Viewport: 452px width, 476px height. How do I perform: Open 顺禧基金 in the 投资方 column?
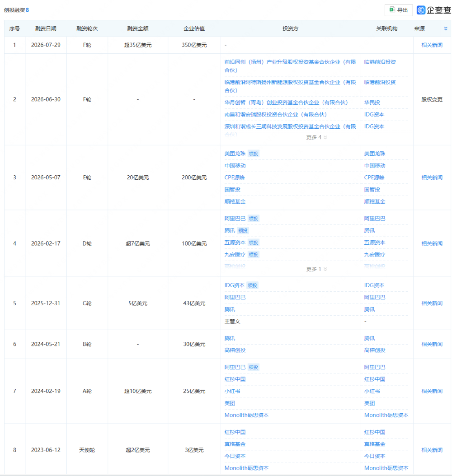[x=235, y=201]
